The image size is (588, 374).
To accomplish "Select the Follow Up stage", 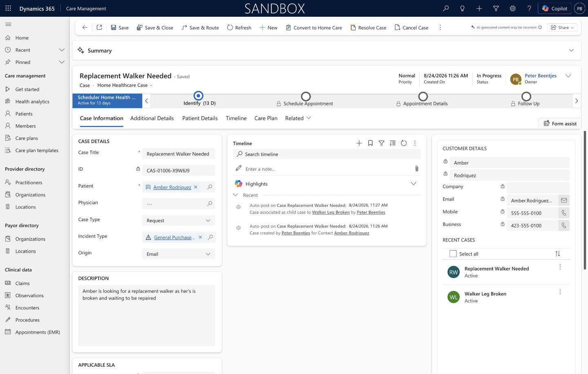I will coord(526,96).
